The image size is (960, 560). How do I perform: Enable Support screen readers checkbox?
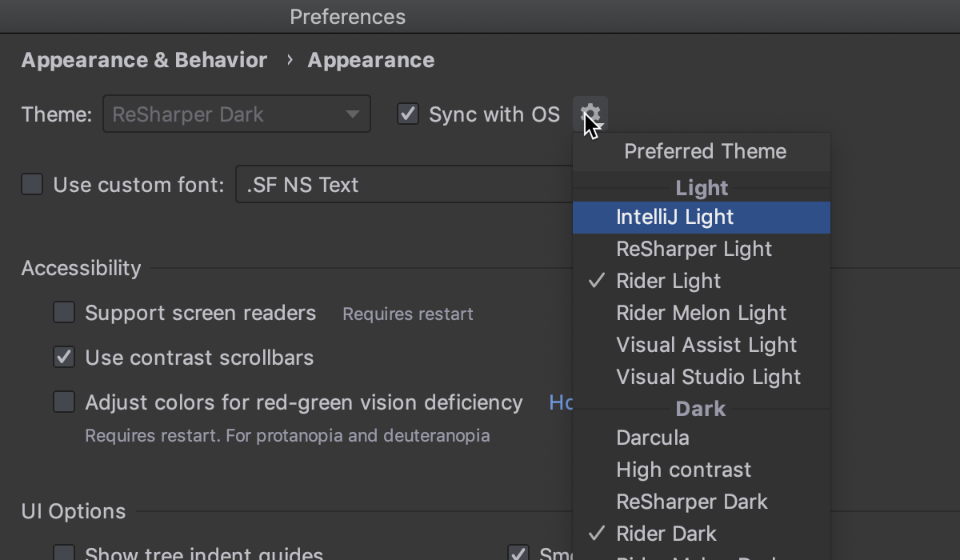64,312
